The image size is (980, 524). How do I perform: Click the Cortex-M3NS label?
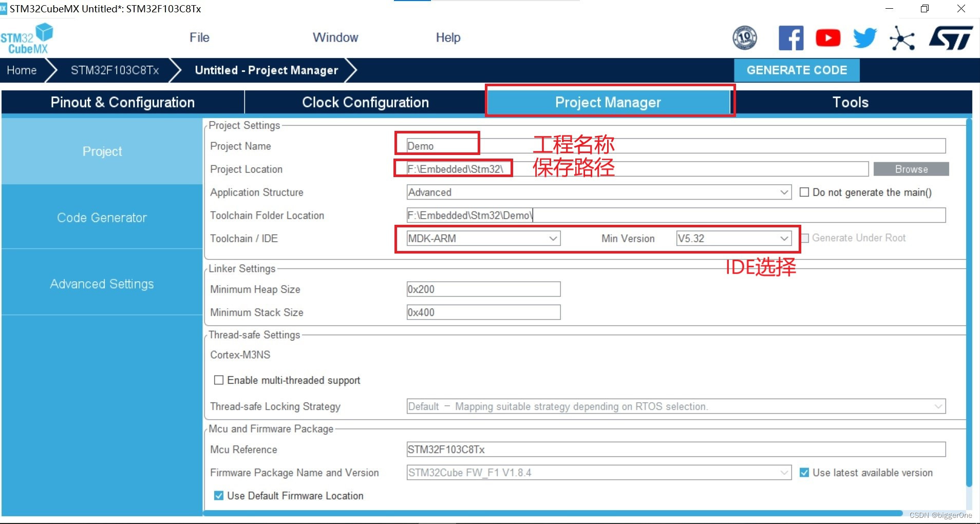click(240, 355)
